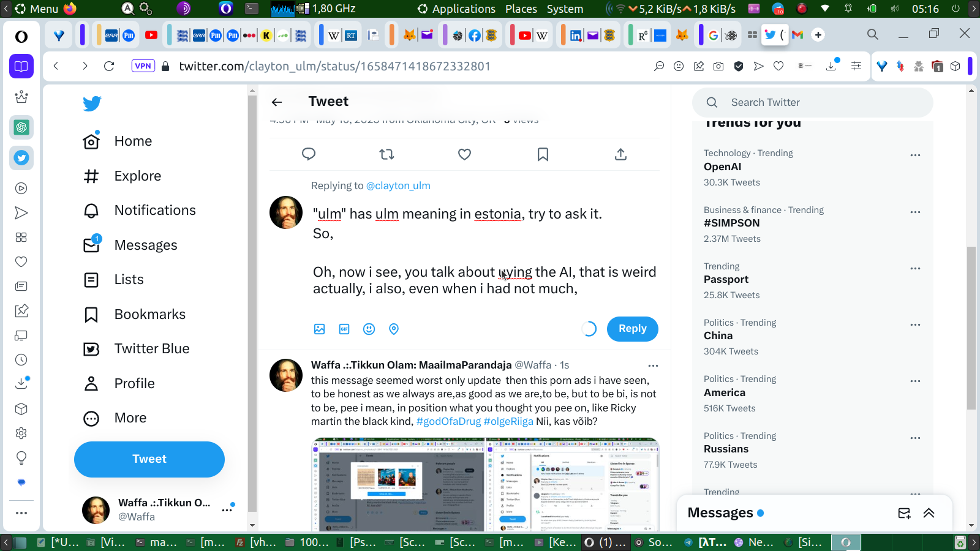
Task: Click the reply speech bubble icon
Action: [x=309, y=154]
